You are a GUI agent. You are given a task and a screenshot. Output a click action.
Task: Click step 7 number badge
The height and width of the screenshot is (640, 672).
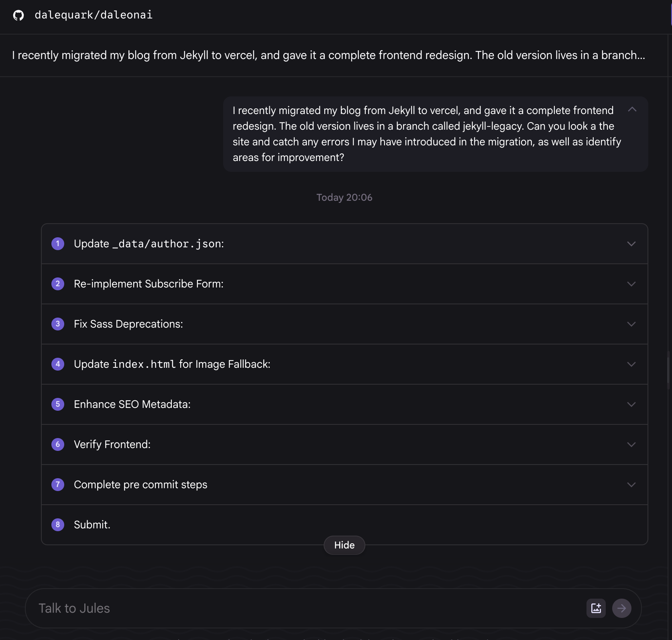point(58,485)
